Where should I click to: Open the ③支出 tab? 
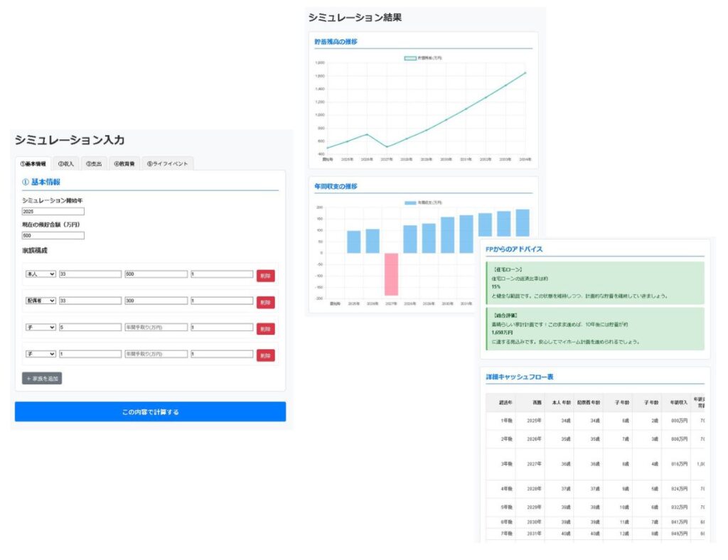[94, 163]
